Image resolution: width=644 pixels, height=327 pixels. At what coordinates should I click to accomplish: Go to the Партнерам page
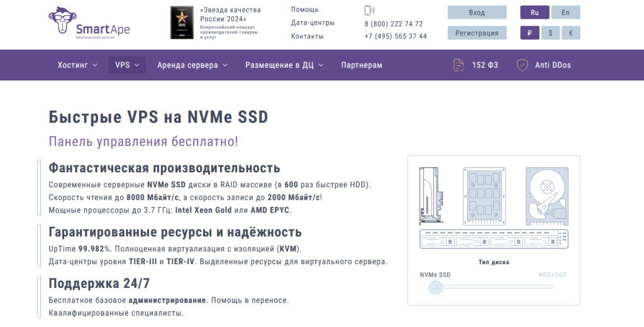coord(361,65)
